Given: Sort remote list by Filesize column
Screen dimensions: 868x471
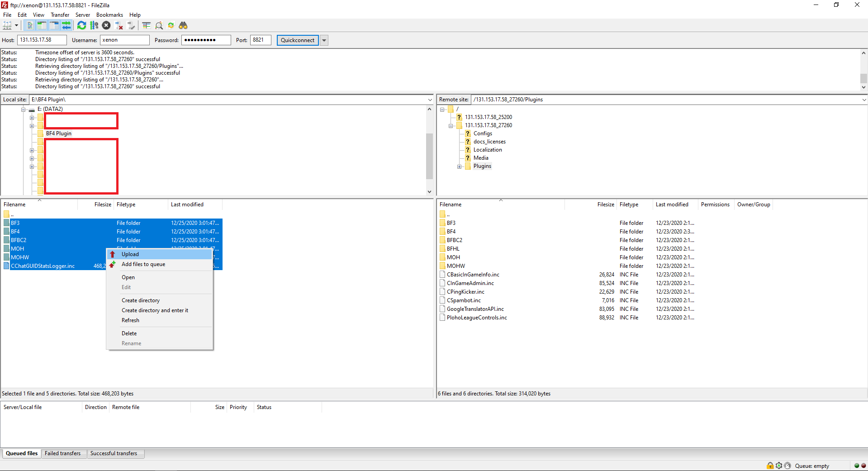Looking at the screenshot, I should (591, 205).
